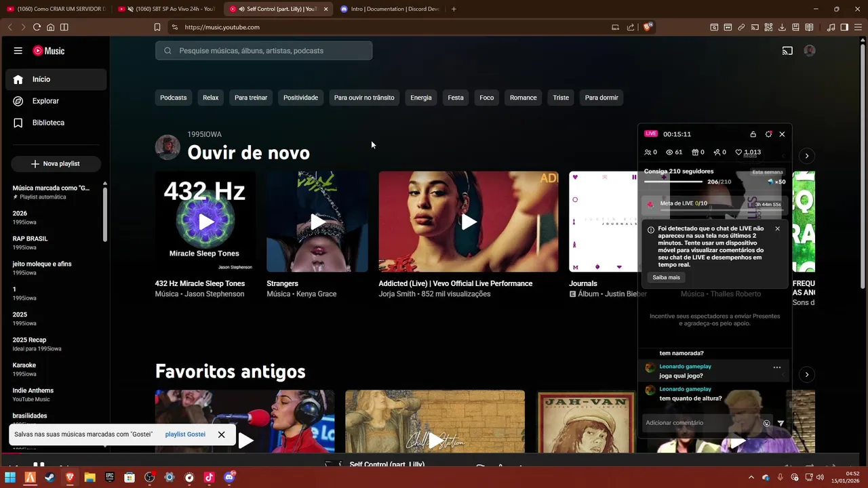Bookmark this page icon in address bar
Viewport: 868px width, 488px height.
click(x=157, y=27)
